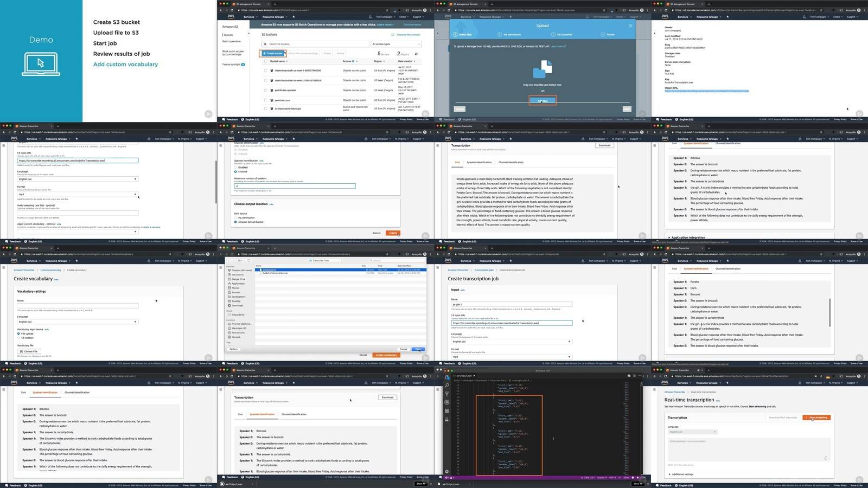Open the VS Code source control icon
Viewport: 868px width, 488px height.
(447, 394)
